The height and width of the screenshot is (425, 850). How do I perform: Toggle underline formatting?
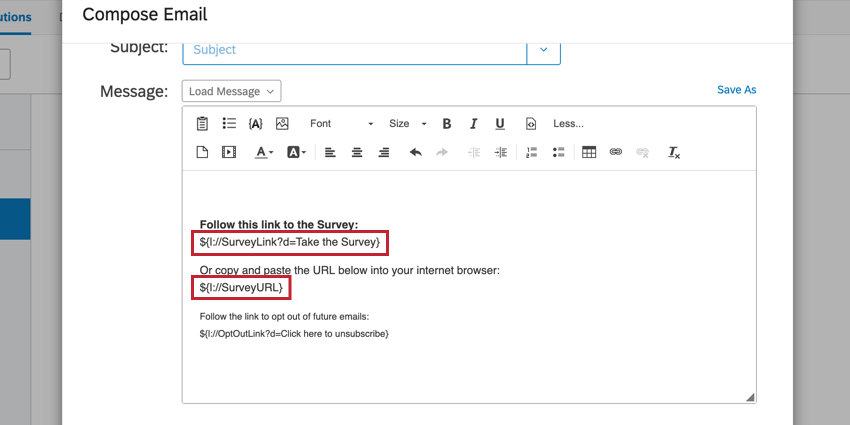click(500, 124)
